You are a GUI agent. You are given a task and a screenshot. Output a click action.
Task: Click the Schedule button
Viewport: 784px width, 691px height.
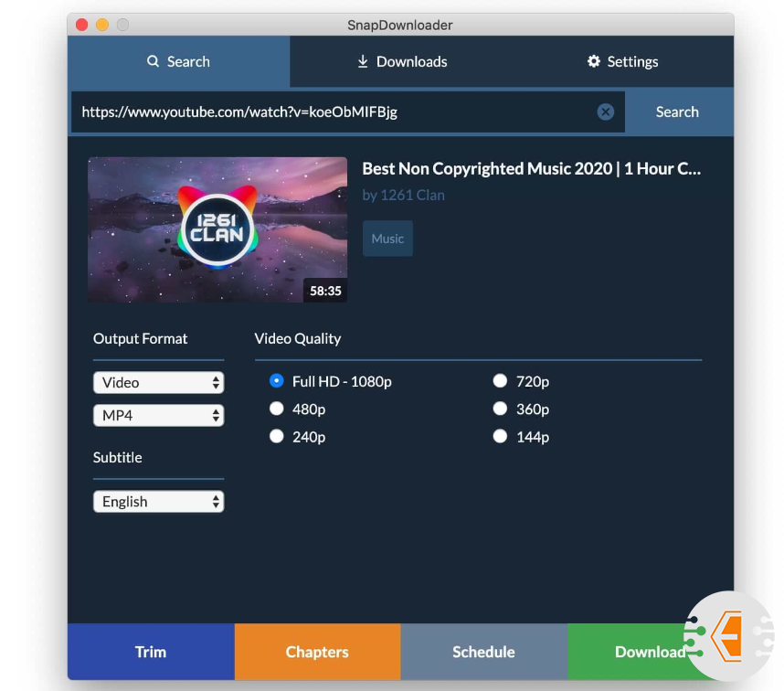[x=484, y=652]
